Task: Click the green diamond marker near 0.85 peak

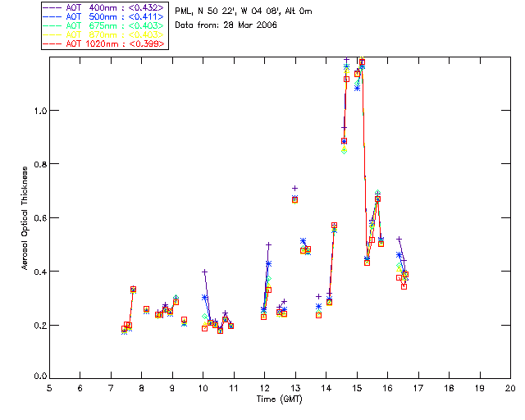Action: point(345,151)
